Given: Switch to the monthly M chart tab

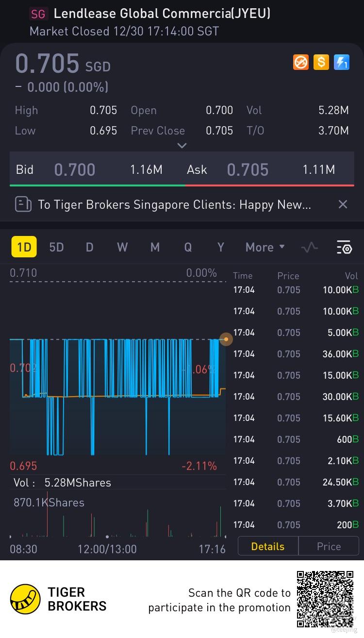Looking at the screenshot, I should [155, 247].
